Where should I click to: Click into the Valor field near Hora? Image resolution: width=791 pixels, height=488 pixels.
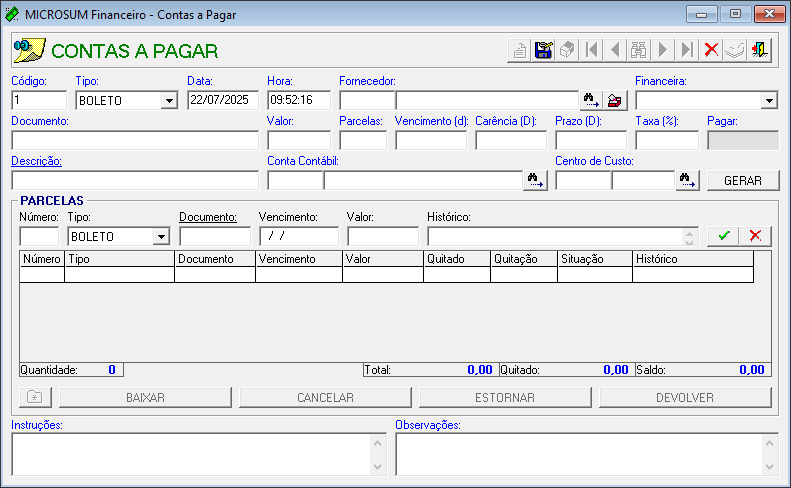[298, 140]
